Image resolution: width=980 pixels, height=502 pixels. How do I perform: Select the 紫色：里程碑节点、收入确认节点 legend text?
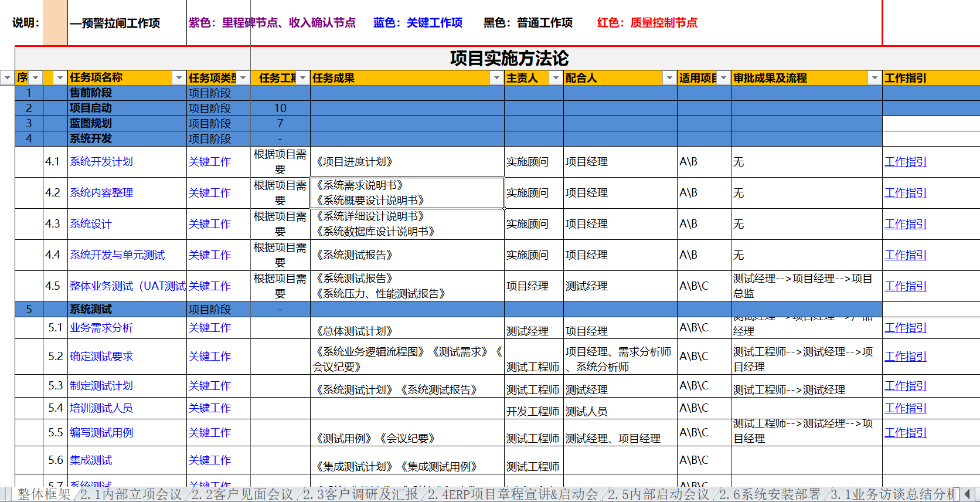tap(272, 23)
